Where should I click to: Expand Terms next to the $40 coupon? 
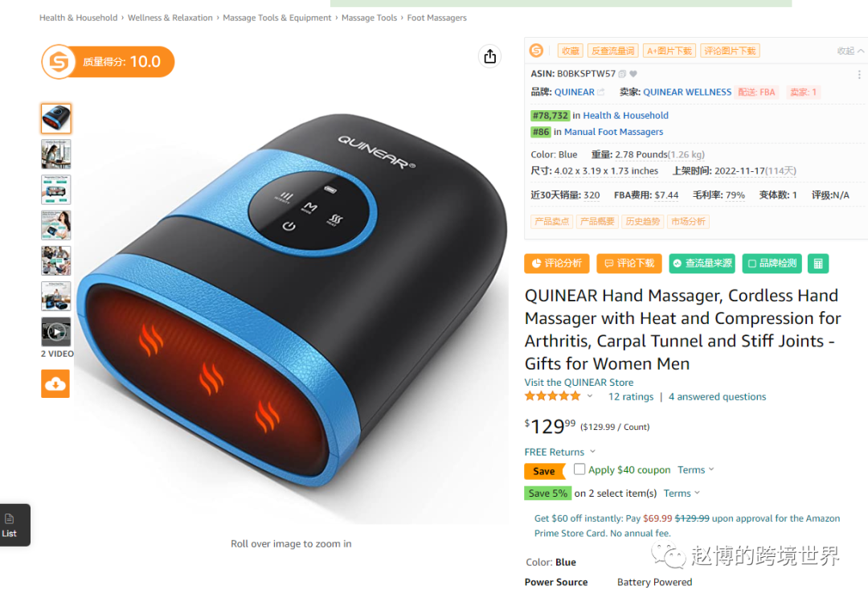[696, 469]
